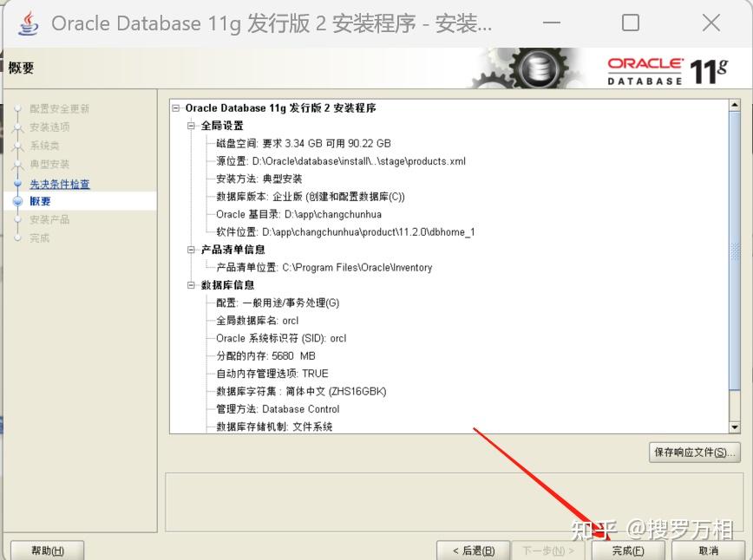Select the 自动内存管理选项: TRUE row
Screen dimensions: 753x560
[x=272, y=374]
